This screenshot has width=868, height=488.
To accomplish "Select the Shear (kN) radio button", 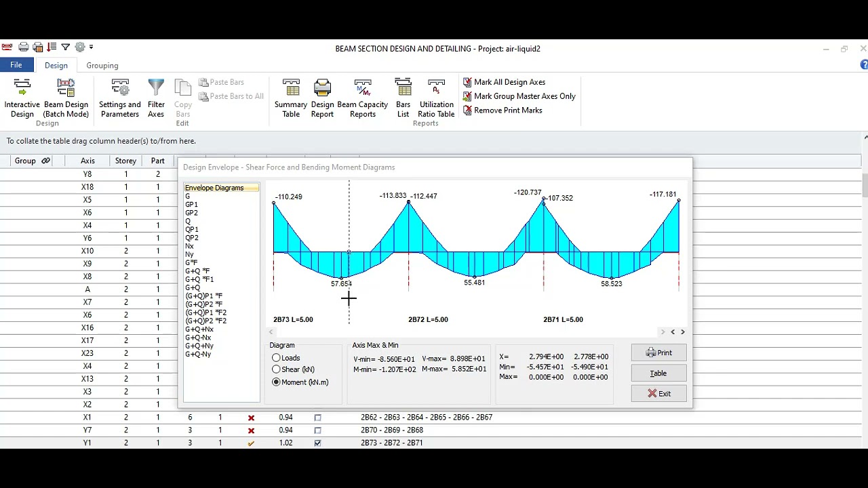I will 276,370.
